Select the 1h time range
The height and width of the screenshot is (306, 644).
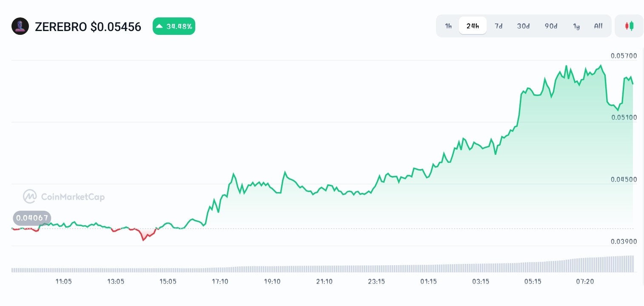448,26
